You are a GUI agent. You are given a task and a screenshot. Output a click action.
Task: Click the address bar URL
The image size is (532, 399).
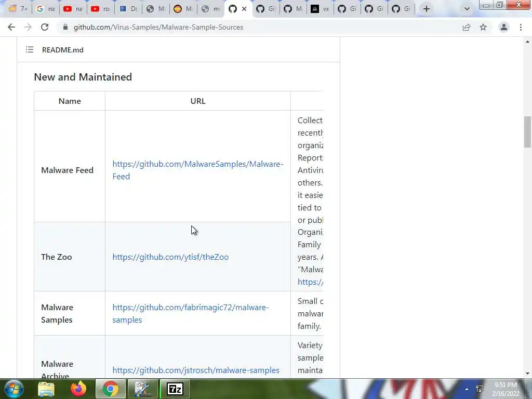coord(158,27)
